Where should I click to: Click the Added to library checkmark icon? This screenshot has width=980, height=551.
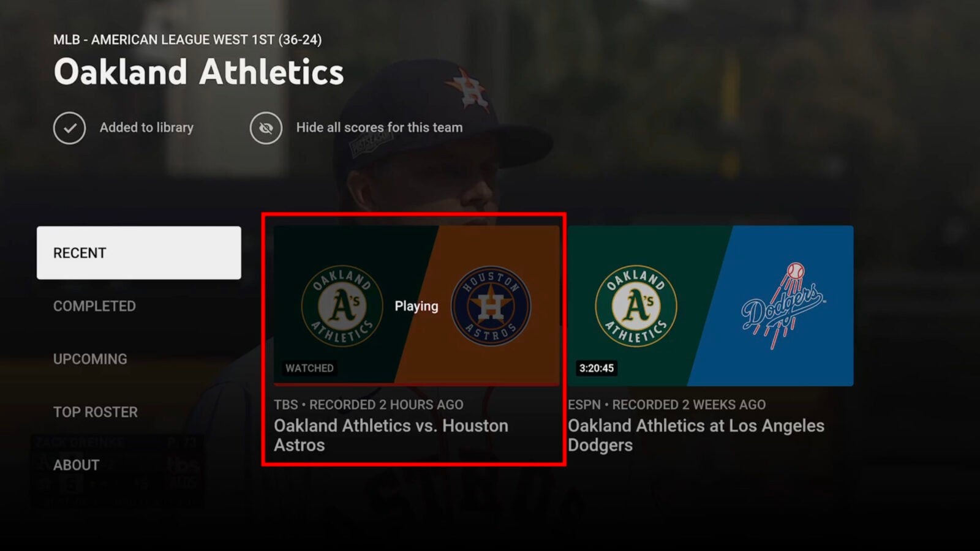pyautogui.click(x=69, y=128)
